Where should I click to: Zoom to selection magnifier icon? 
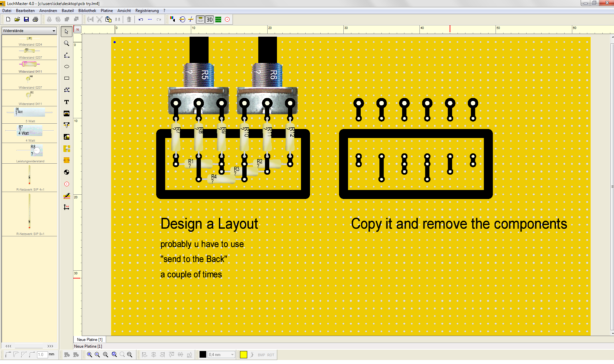pyautogui.click(x=114, y=355)
